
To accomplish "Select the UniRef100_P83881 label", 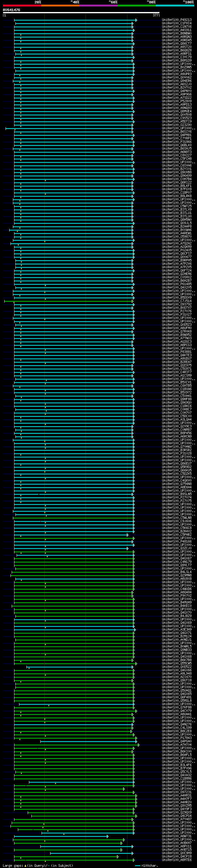I will coord(177,352).
